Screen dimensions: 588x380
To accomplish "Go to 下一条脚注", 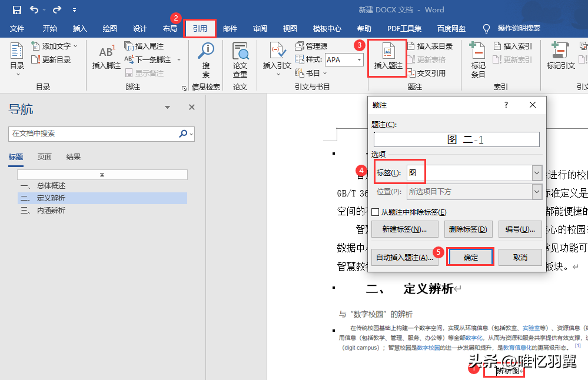I will (x=148, y=59).
